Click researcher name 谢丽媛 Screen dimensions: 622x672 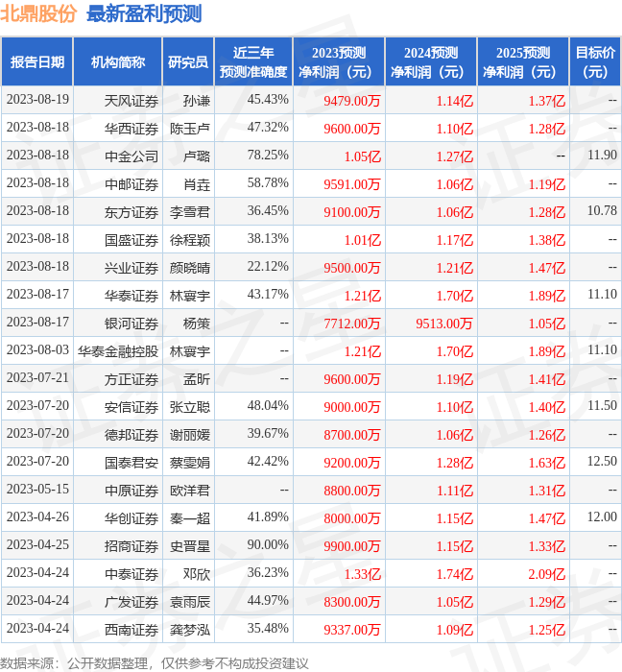(190, 436)
